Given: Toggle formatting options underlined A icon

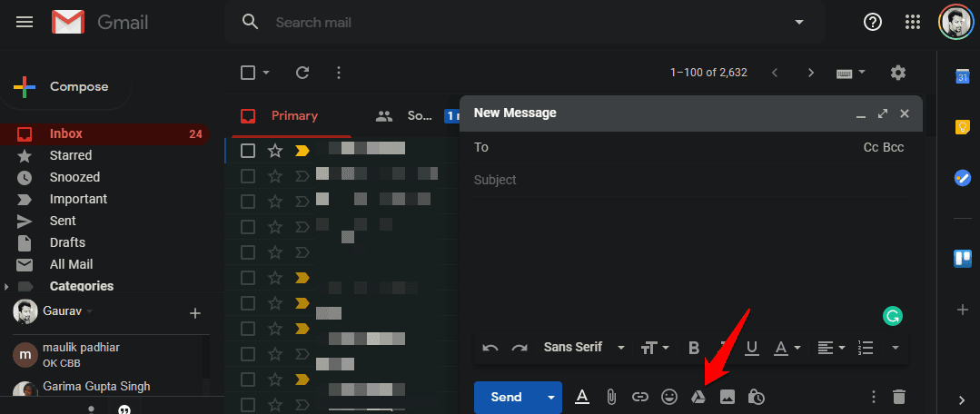Looking at the screenshot, I should click(x=582, y=397).
